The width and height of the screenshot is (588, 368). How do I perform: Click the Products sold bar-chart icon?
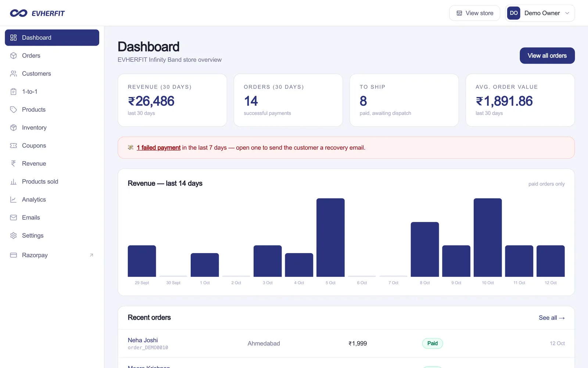14,182
